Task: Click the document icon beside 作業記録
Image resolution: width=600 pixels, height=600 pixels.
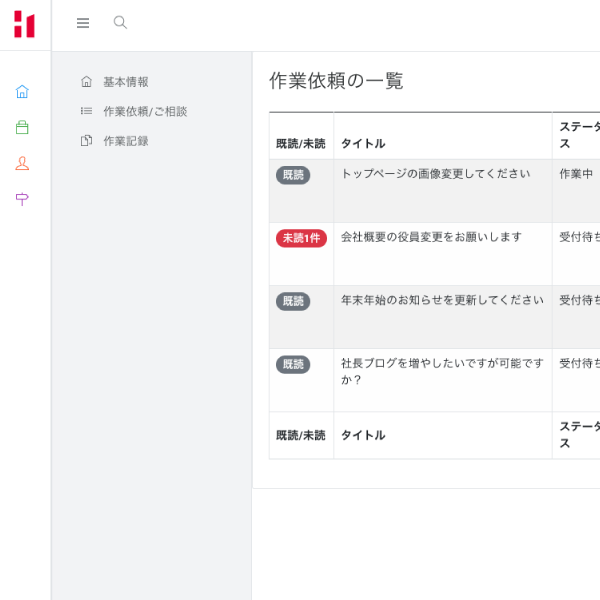Action: [x=86, y=141]
